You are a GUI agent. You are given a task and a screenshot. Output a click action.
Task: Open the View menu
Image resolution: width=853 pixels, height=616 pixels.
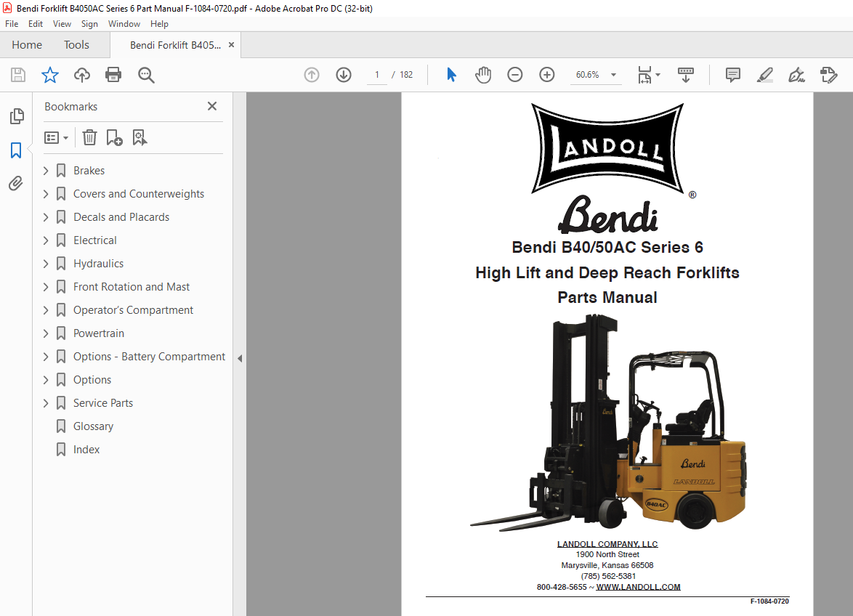point(62,24)
